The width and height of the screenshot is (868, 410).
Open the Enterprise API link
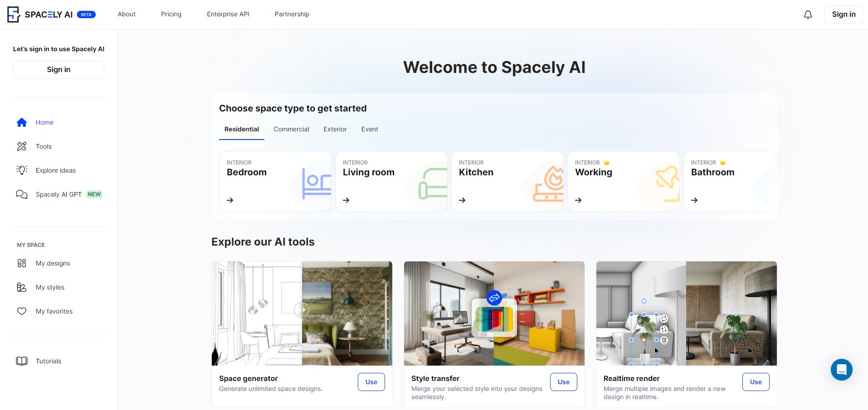[228, 14]
